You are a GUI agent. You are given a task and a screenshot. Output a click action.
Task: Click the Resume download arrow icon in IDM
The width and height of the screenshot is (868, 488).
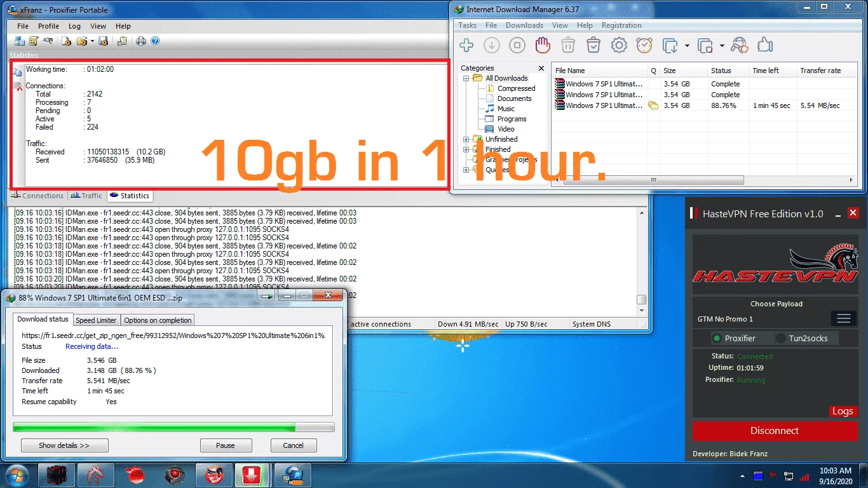tap(492, 45)
